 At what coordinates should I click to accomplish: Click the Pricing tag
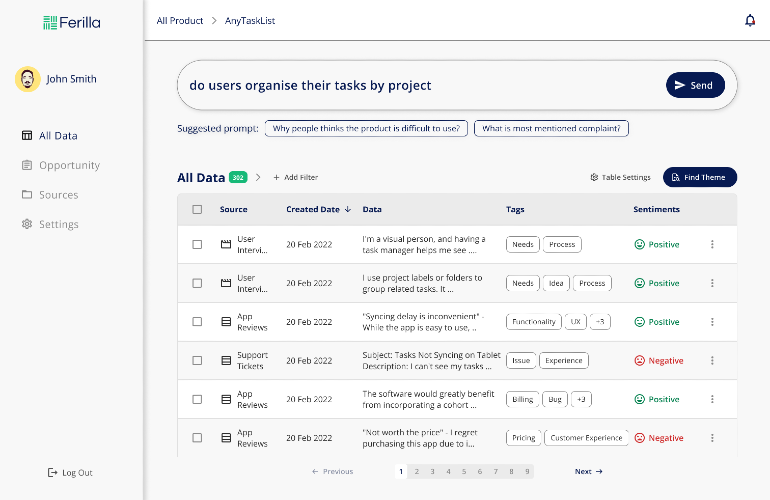point(523,438)
